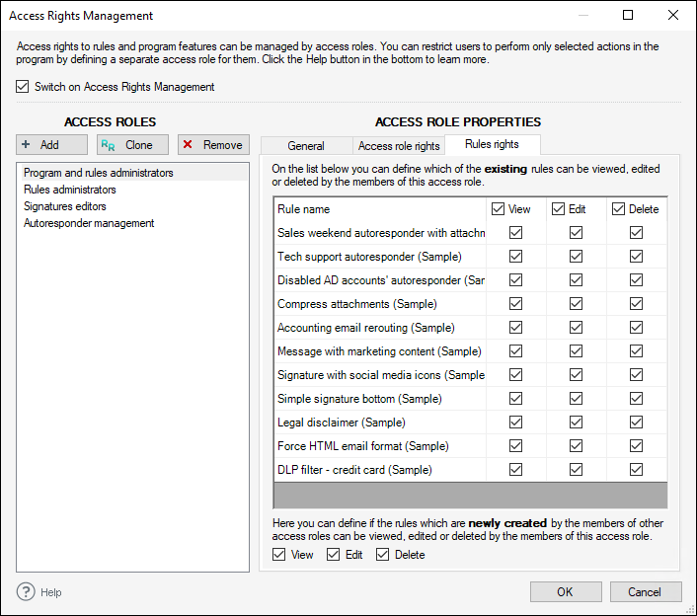Uncheck View for Message with marketing content
697x616 pixels.
click(x=515, y=351)
